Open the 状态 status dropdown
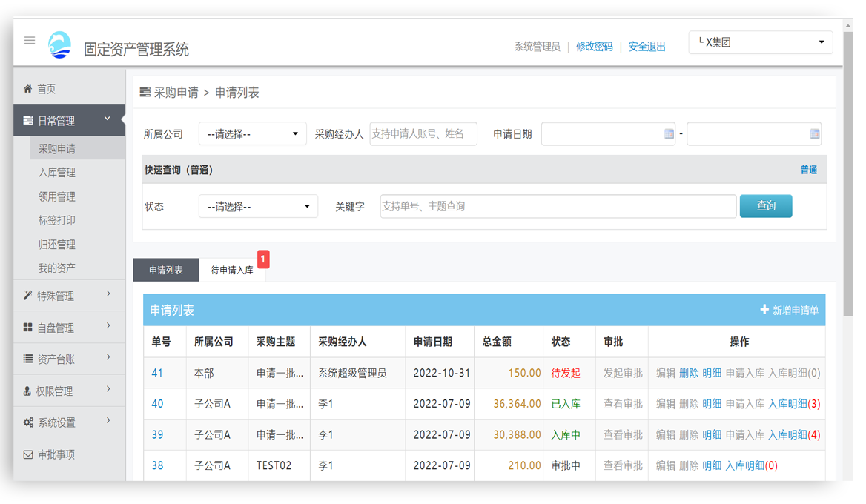Viewport: 866px width, 504px height. coord(258,206)
